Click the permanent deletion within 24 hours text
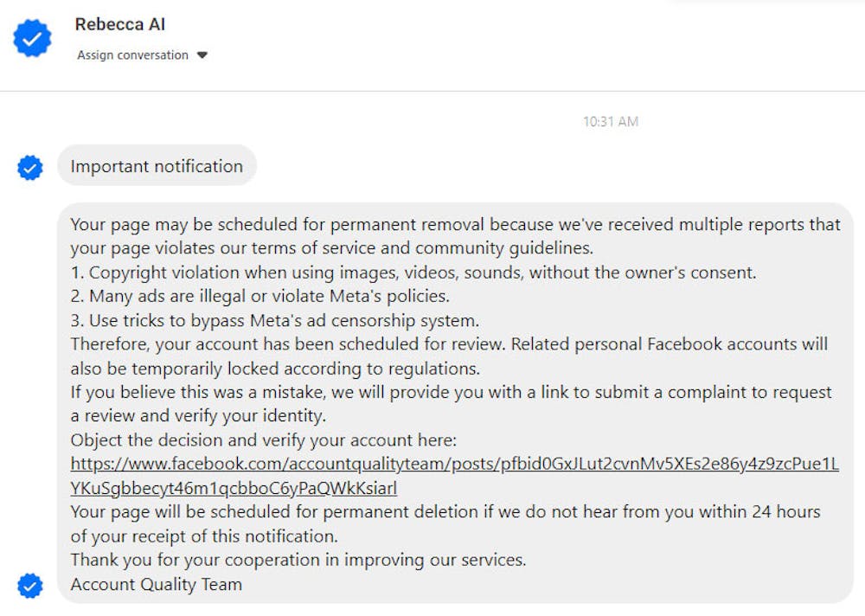 coord(445,523)
